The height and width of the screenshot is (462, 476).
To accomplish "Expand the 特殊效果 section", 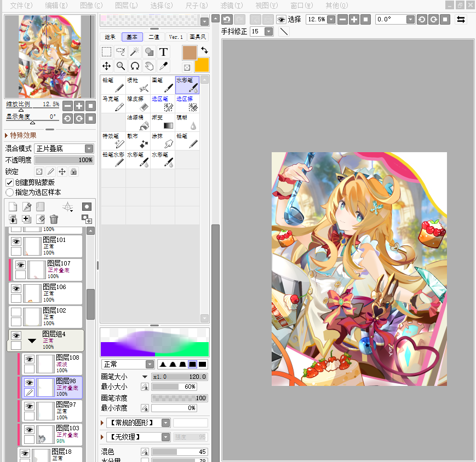I will coord(21,135).
